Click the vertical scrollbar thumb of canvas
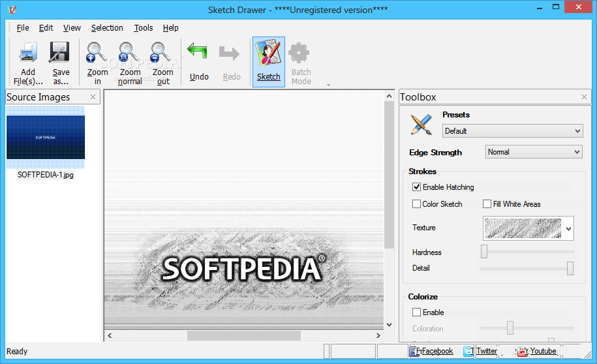 [x=389, y=175]
